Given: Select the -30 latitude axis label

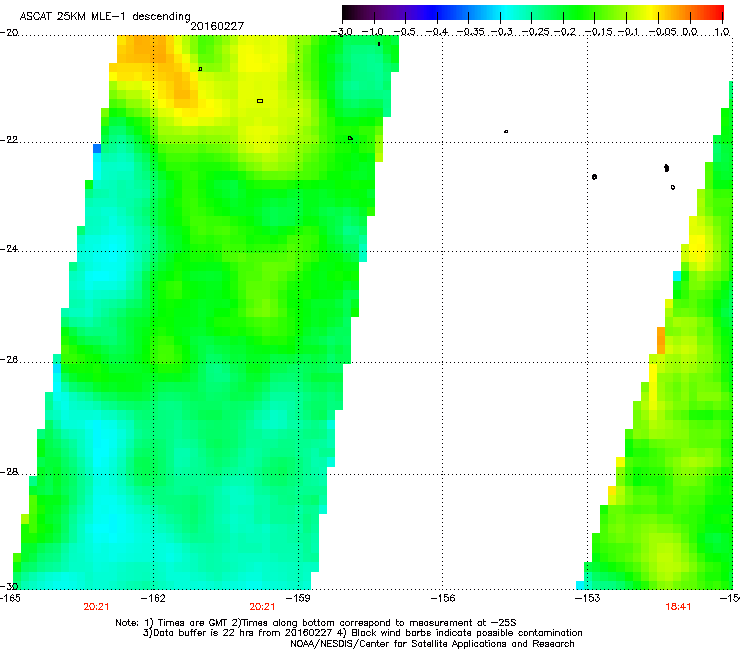Looking at the screenshot, I should [x=9, y=586].
